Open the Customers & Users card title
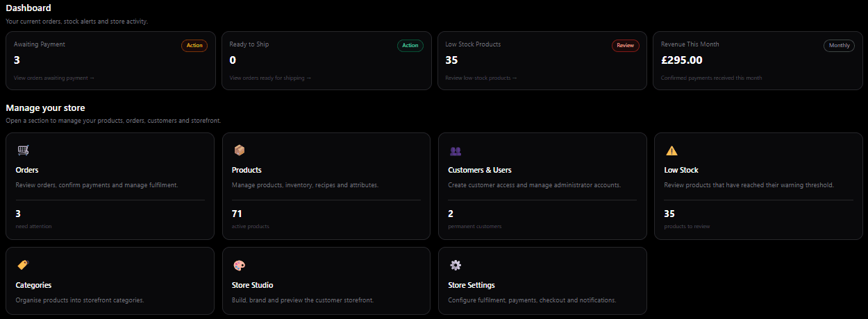The height and width of the screenshot is (319, 868). pyautogui.click(x=480, y=170)
